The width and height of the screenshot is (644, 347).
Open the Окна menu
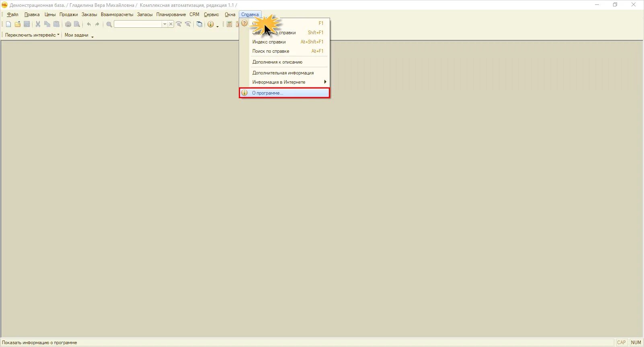pos(230,14)
